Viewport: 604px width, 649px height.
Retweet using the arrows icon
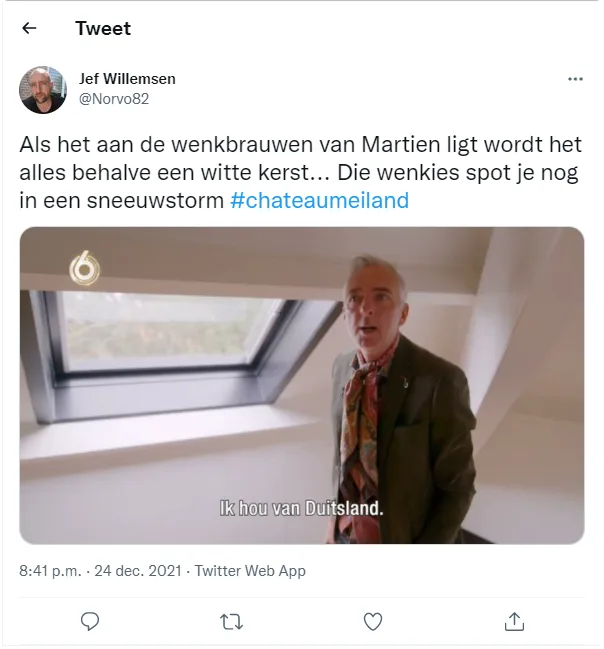[x=231, y=622]
